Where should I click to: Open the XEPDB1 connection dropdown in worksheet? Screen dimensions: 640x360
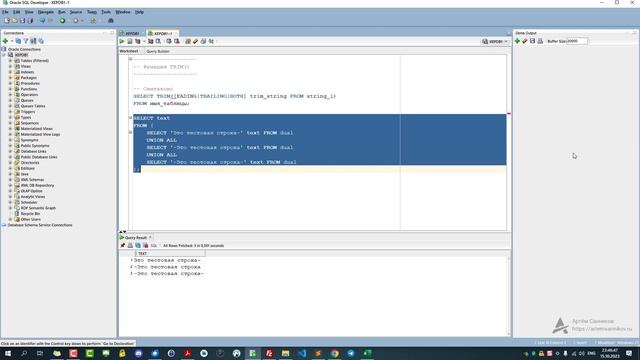(495, 41)
